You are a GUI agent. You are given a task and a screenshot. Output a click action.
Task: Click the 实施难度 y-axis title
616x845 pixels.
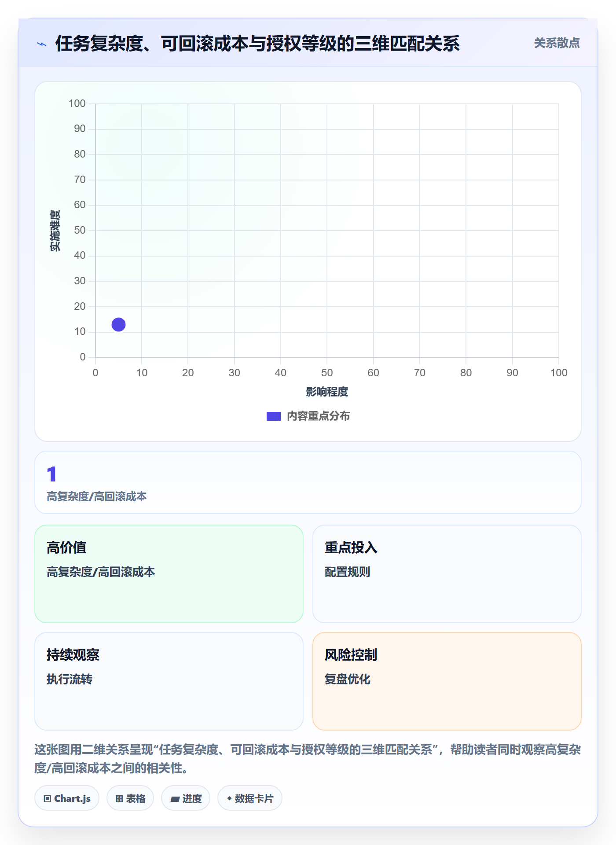pyautogui.click(x=55, y=231)
